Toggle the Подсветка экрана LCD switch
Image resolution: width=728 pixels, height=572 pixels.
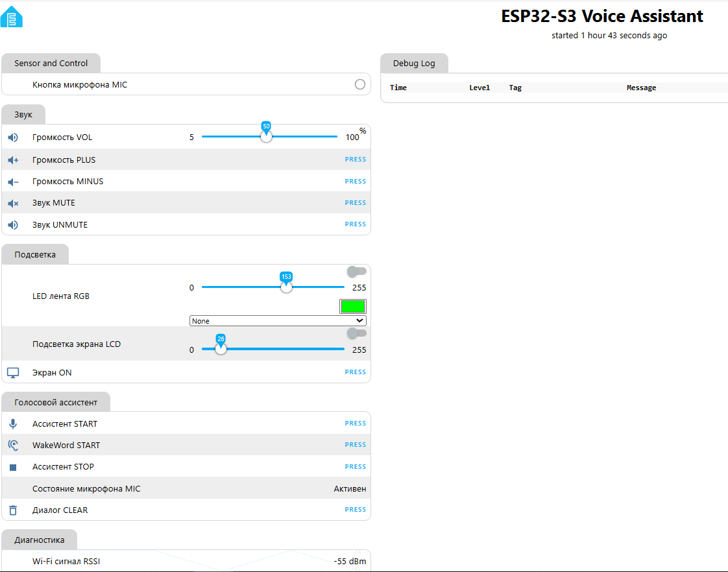357,333
